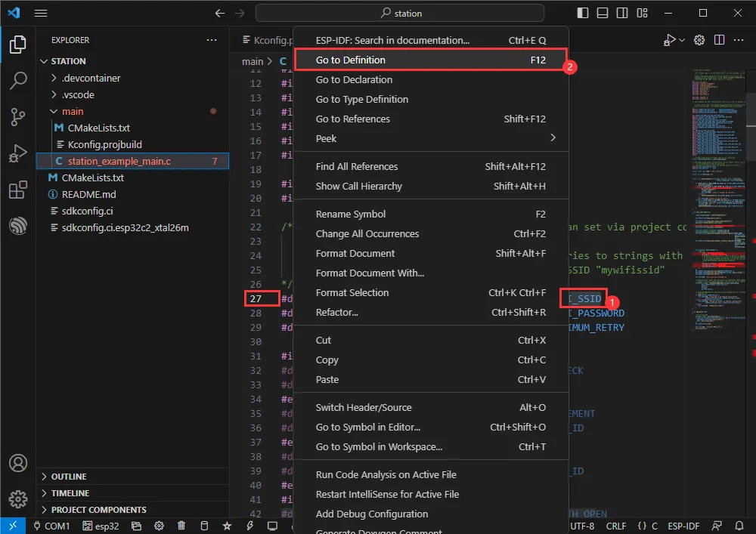
Task: Flash the device using the lightning icon
Action: (249, 525)
